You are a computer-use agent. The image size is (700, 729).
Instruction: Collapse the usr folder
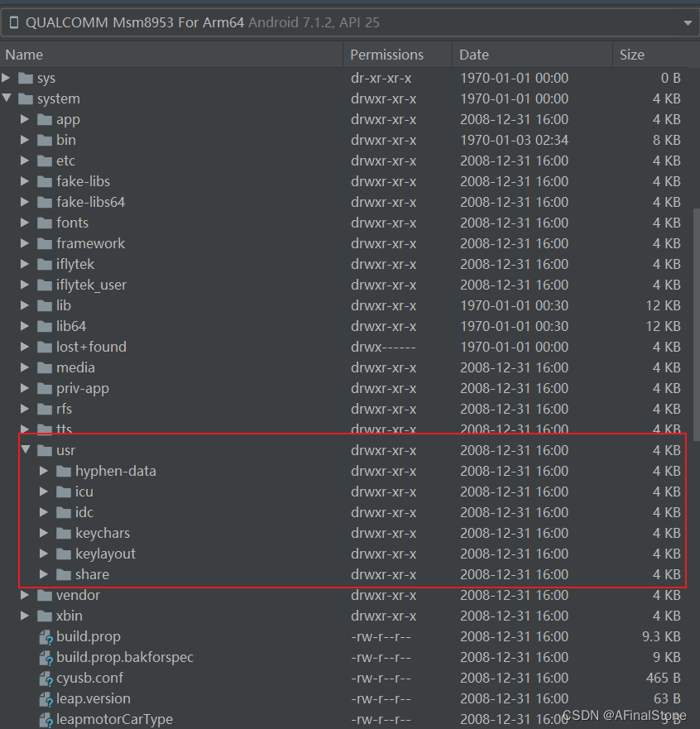pyautogui.click(x=26, y=449)
